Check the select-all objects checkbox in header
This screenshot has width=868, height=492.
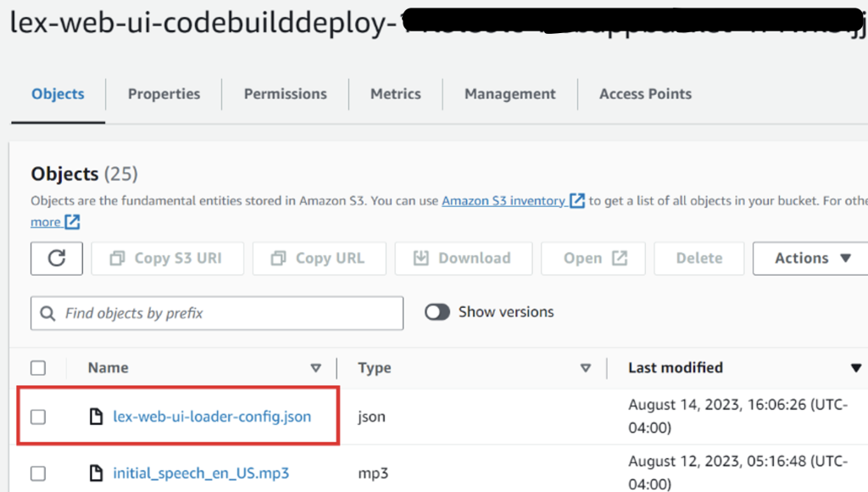[38, 368]
